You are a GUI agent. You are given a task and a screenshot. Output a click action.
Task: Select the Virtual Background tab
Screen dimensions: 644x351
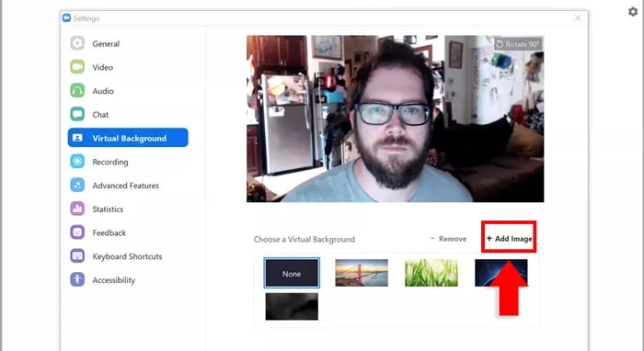pos(128,138)
